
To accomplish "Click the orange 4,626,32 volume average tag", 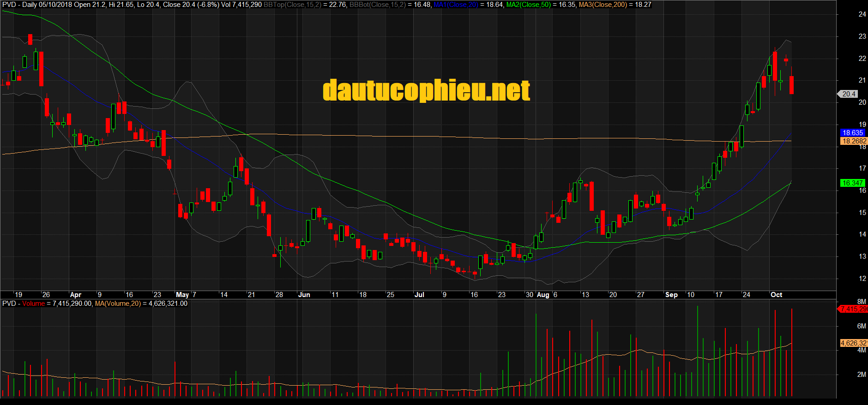I will point(853,343).
